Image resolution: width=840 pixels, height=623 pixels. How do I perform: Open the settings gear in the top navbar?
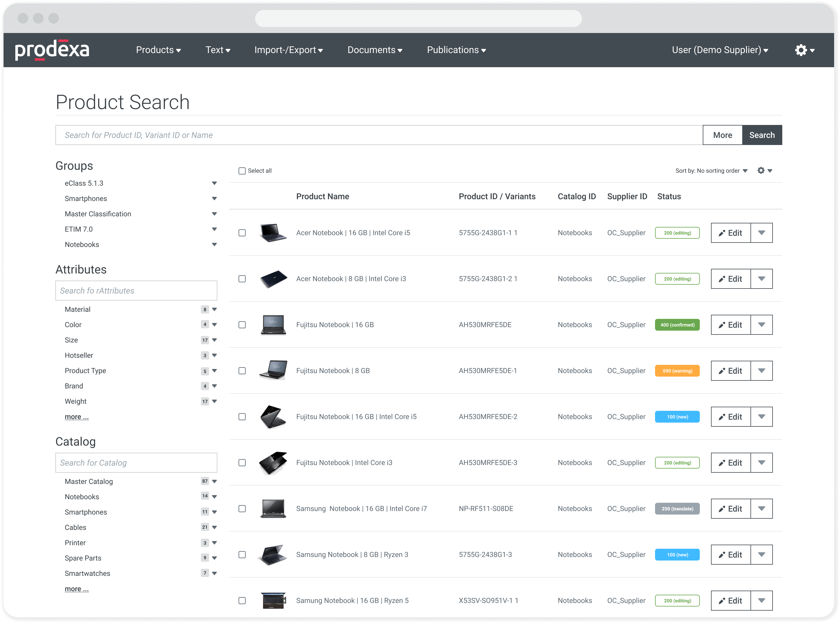[801, 50]
